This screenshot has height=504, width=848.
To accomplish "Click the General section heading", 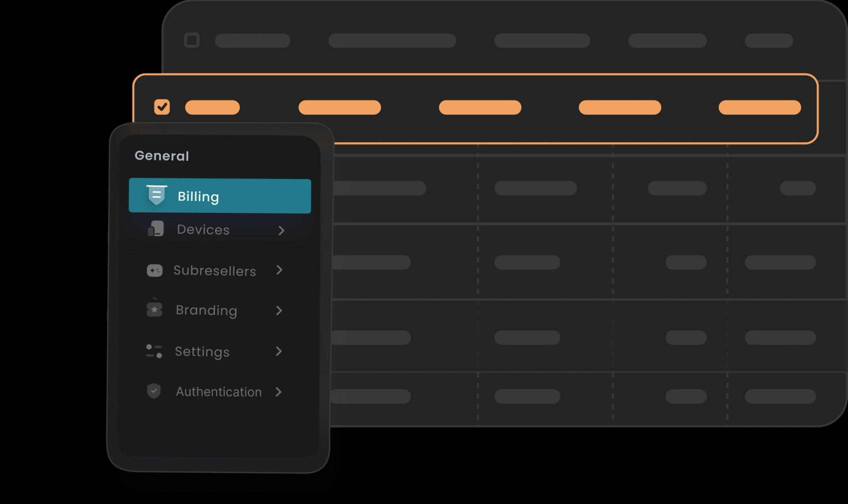I will 162,155.
